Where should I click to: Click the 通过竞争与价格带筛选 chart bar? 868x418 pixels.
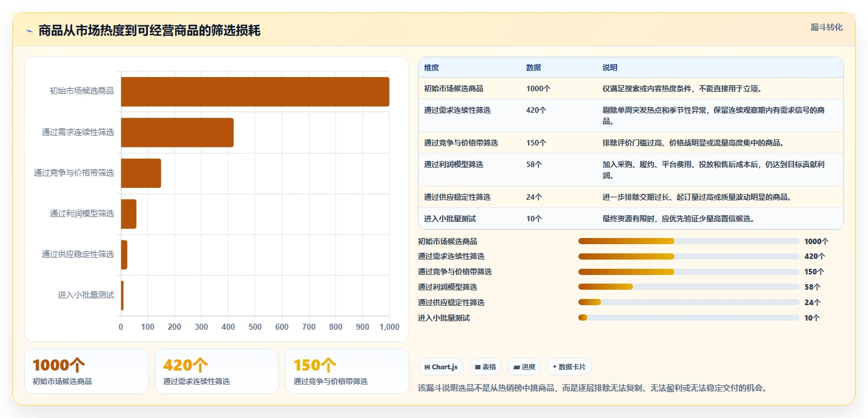point(141,173)
